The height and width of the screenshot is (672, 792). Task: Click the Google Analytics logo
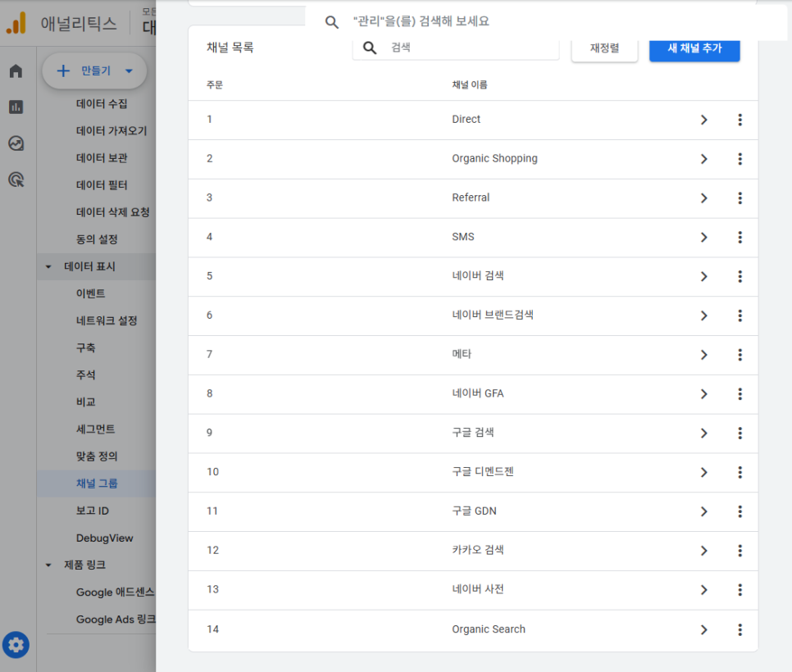pos(16,23)
